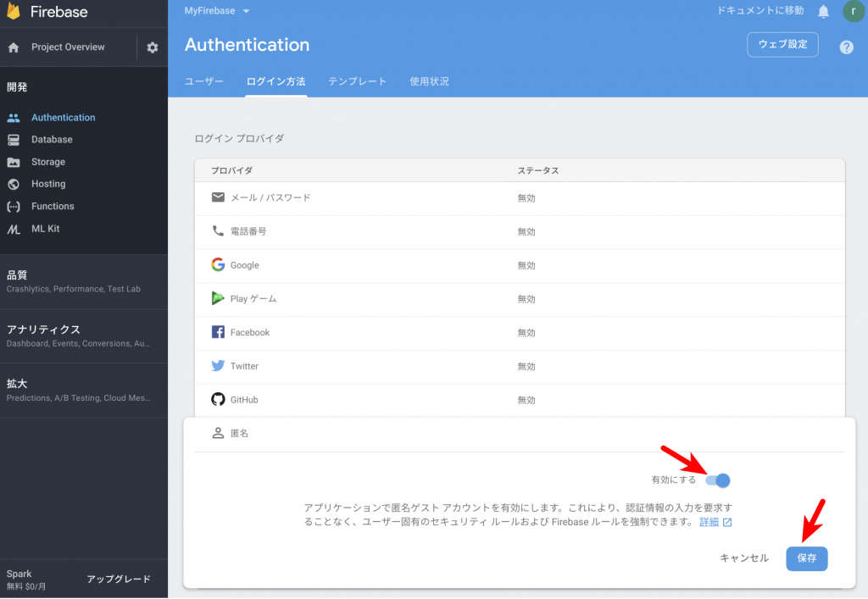Open project settings via the gear icon

[x=150, y=47]
